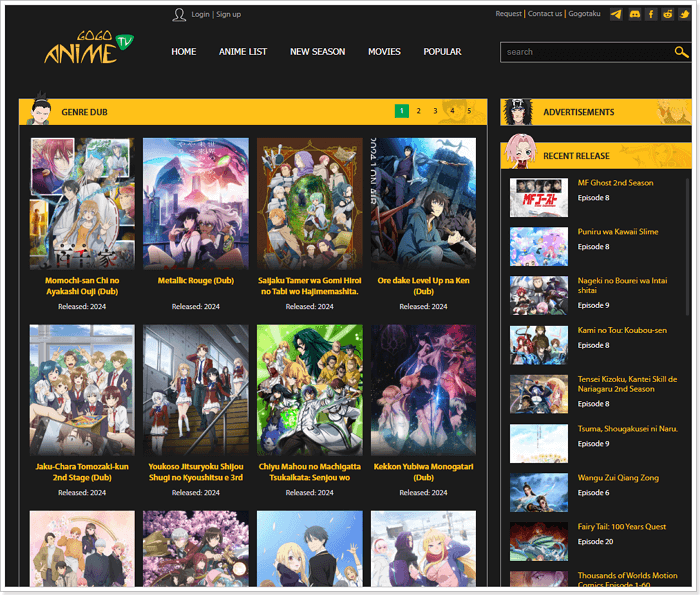The image size is (700, 595).
Task: Open the Contact us link
Action: coord(545,14)
